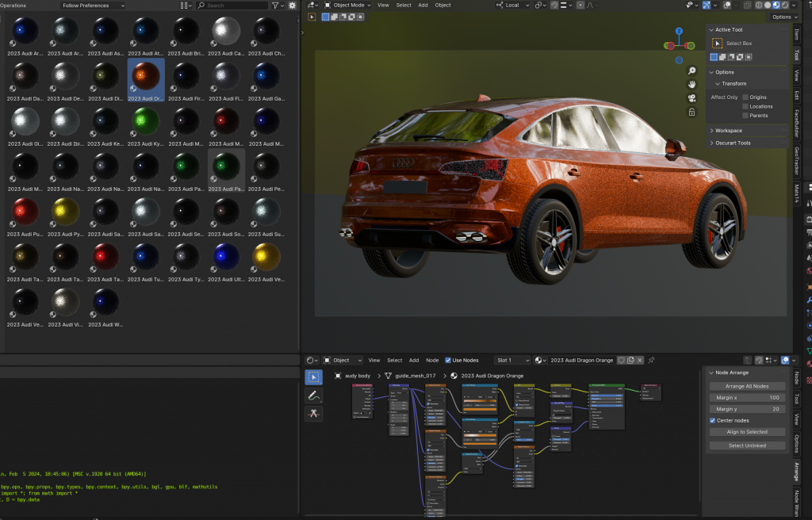Select the Annotate pencil tool in node editor
This screenshot has height=520, width=812.
tap(314, 396)
